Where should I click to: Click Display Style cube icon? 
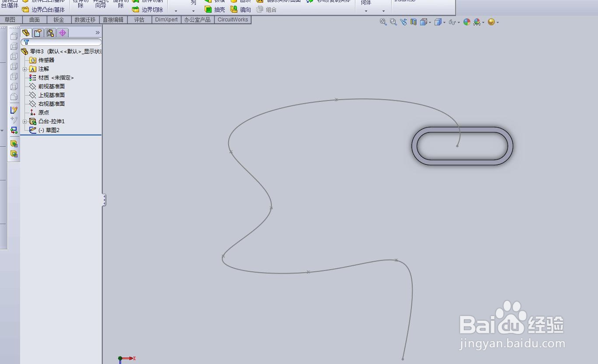click(438, 22)
